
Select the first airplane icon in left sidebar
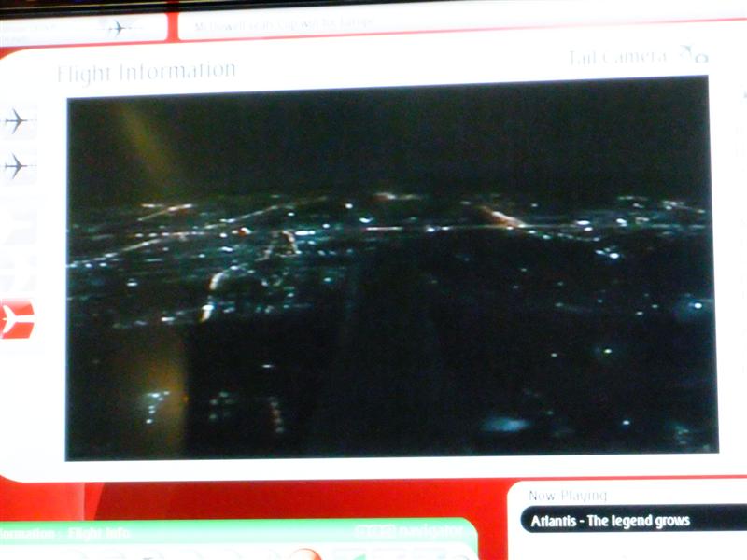(x=17, y=121)
